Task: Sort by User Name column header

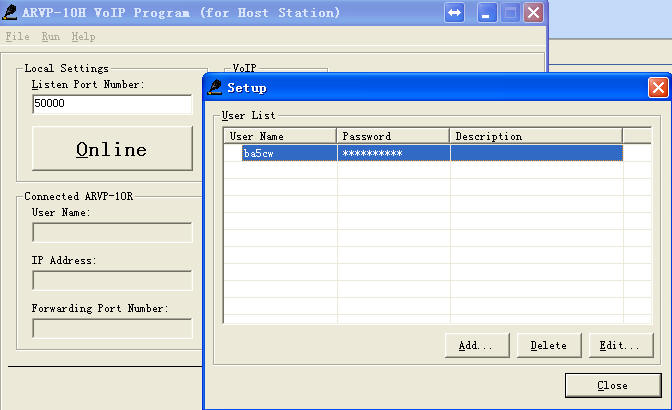Action: (280, 136)
